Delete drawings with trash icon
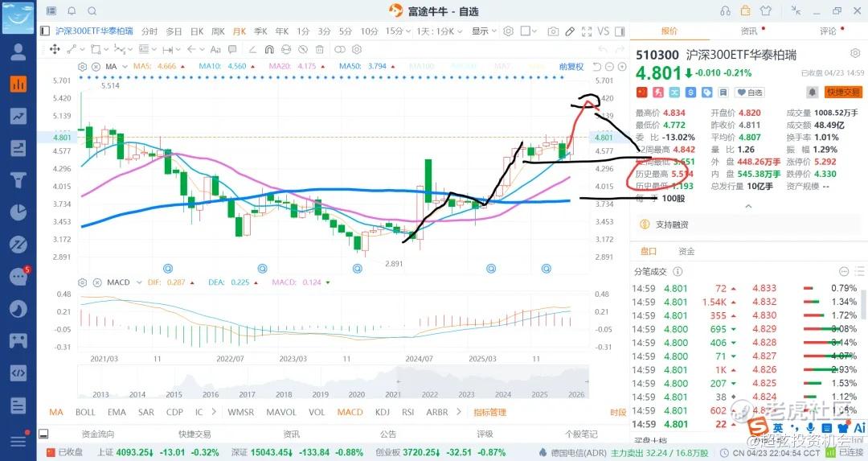The width and height of the screenshot is (868, 461). coord(319,49)
